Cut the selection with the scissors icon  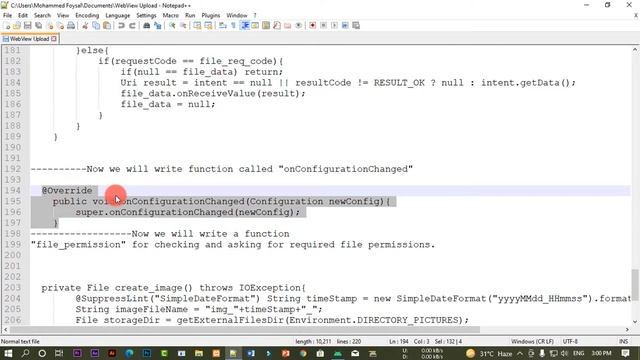click(x=85, y=25)
